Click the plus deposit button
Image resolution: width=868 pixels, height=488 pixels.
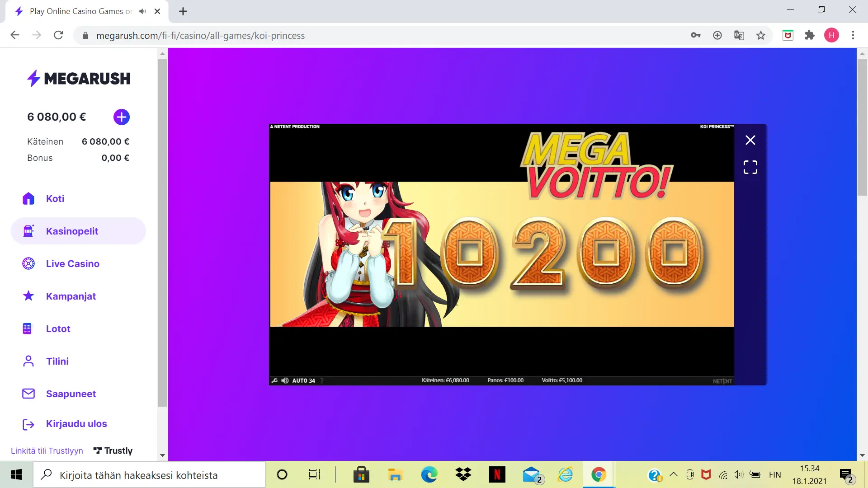point(121,117)
